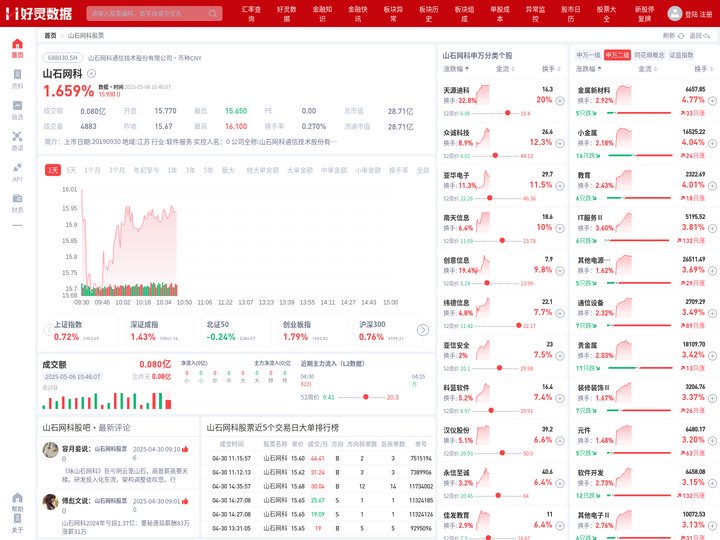
Task: Sort sector list by 换手 column
Action: click(703, 69)
